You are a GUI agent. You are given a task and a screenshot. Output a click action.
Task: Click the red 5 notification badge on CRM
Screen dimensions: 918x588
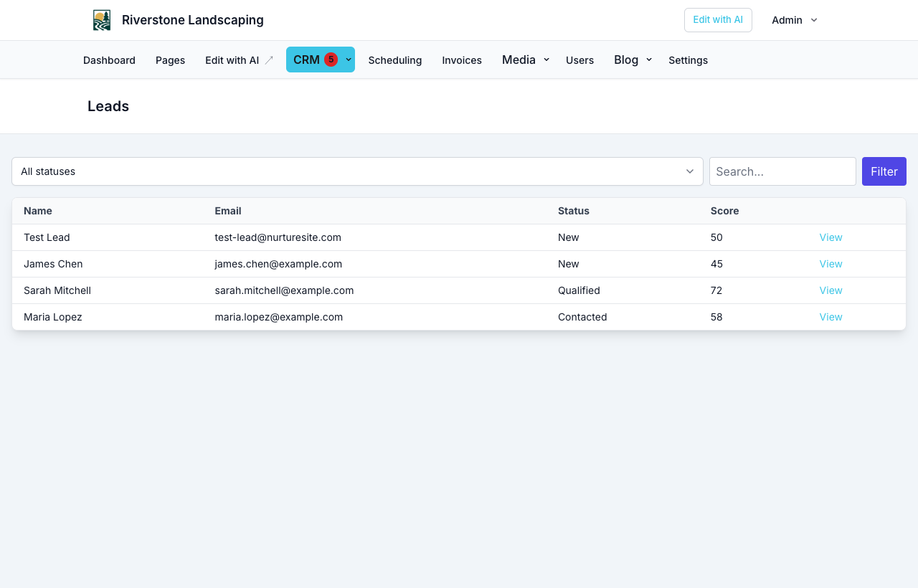[331, 60]
